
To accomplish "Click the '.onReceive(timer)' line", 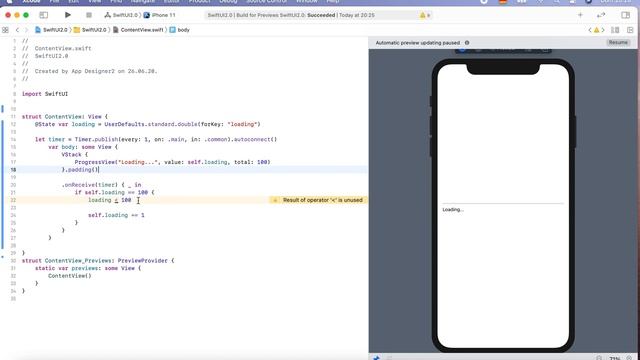I will 101,185.
